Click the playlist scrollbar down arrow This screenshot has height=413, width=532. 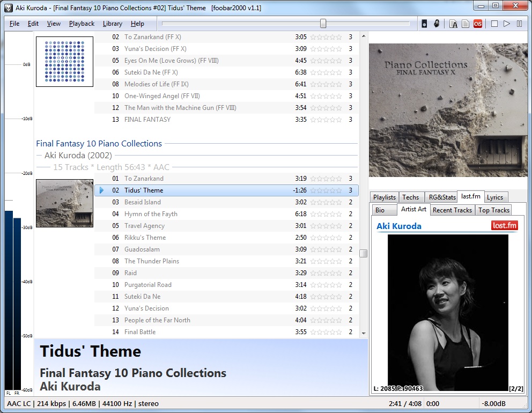(364, 333)
